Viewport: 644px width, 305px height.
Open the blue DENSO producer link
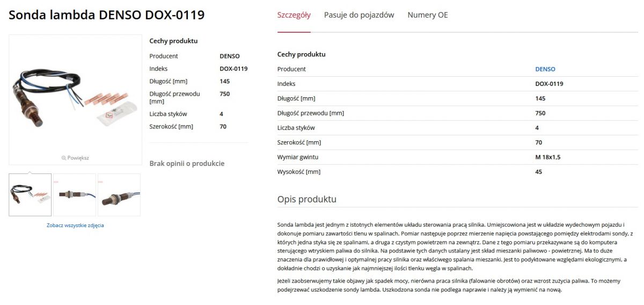tap(545, 69)
